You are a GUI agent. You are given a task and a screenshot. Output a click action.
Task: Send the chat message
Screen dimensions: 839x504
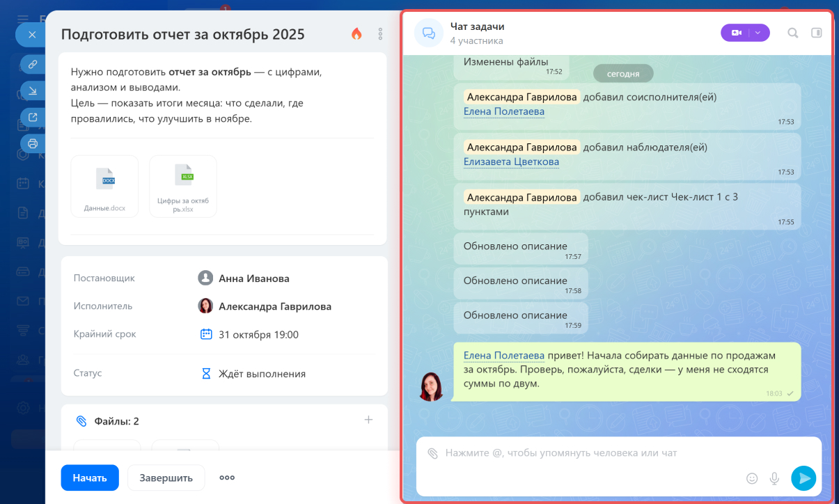803,478
